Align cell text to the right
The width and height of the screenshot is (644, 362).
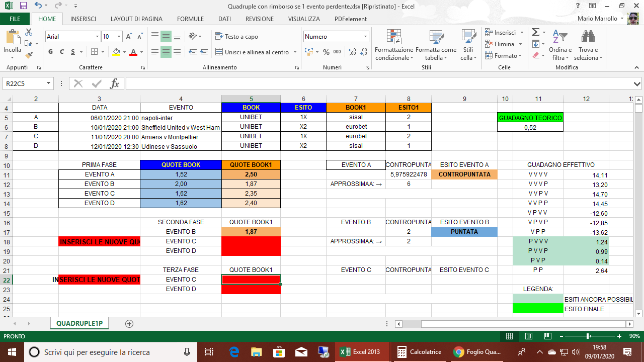(x=177, y=52)
